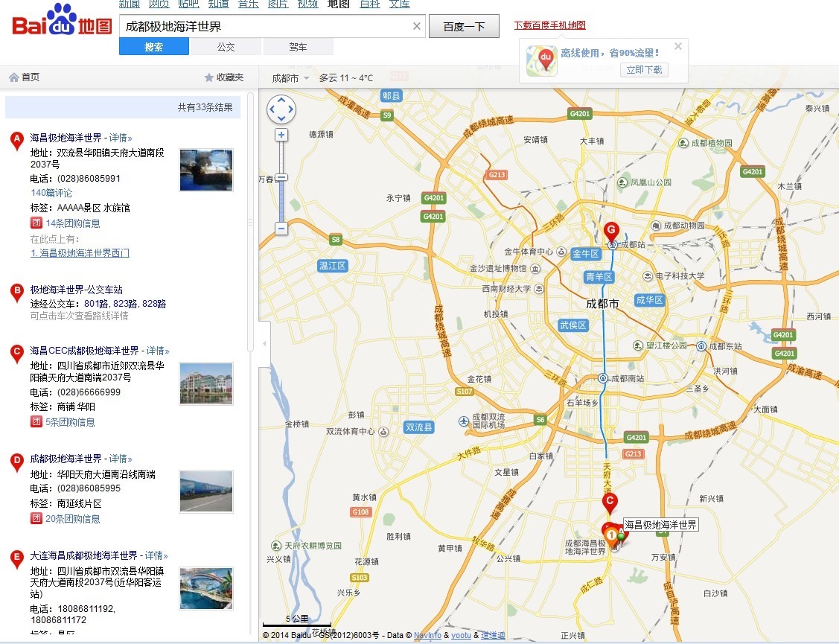Click the zoom slider handle
This screenshot has width=839, height=644.
coord(281,177)
